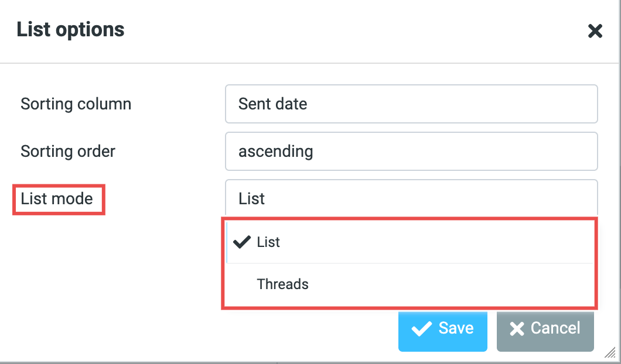621x364 pixels.
Task: Cancel the list options changes
Action: click(x=545, y=329)
